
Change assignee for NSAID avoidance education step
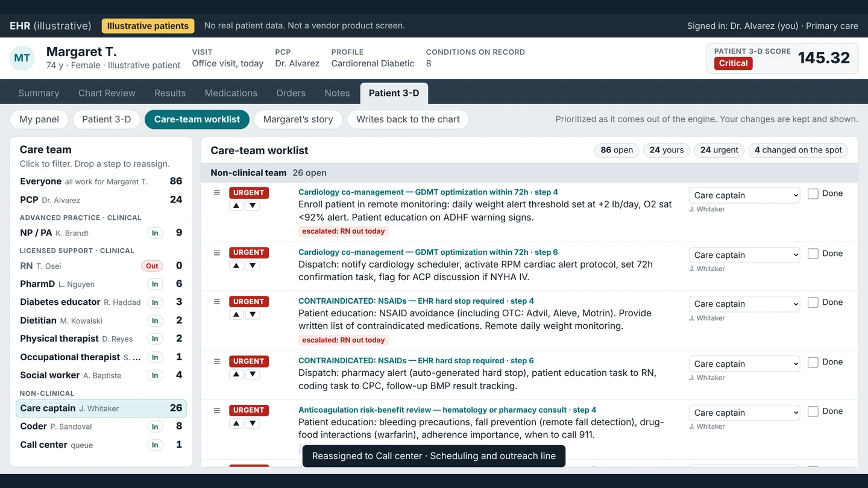[x=744, y=304]
